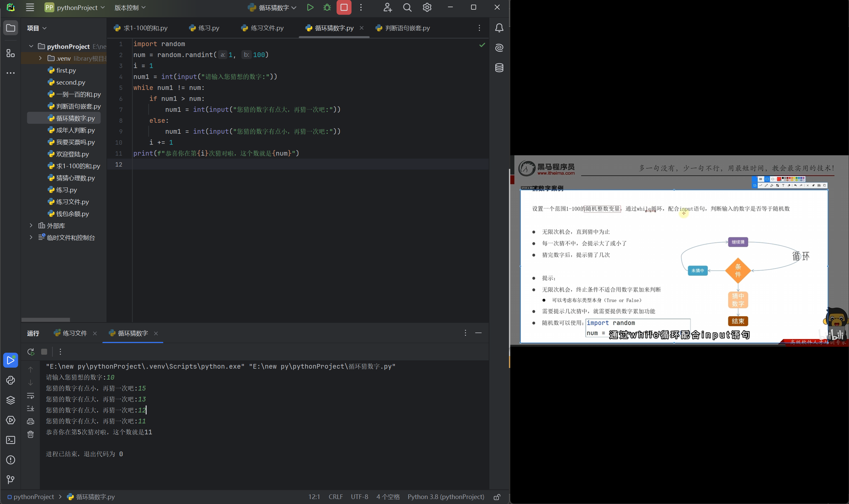Viewport: 849px width, 504px height.
Task: Open the Git version control tool window
Action: [11, 479]
